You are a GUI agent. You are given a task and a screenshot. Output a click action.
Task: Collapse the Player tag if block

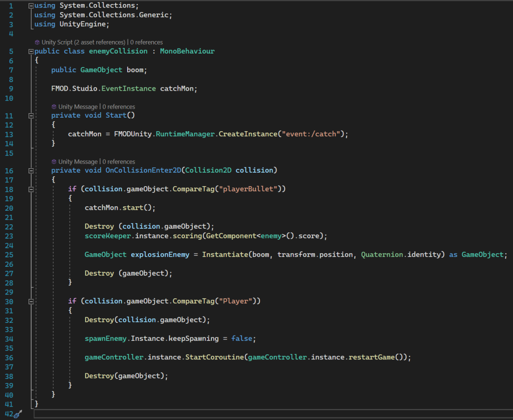coord(32,301)
